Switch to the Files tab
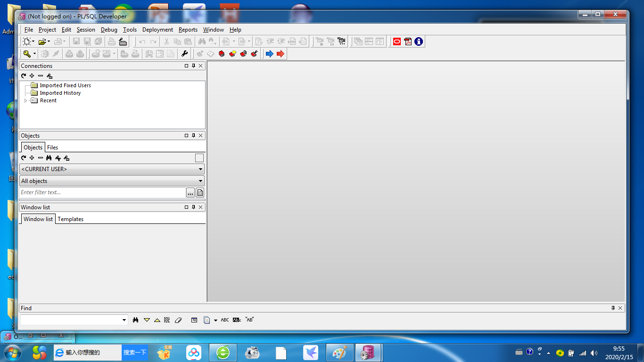 pyautogui.click(x=52, y=148)
